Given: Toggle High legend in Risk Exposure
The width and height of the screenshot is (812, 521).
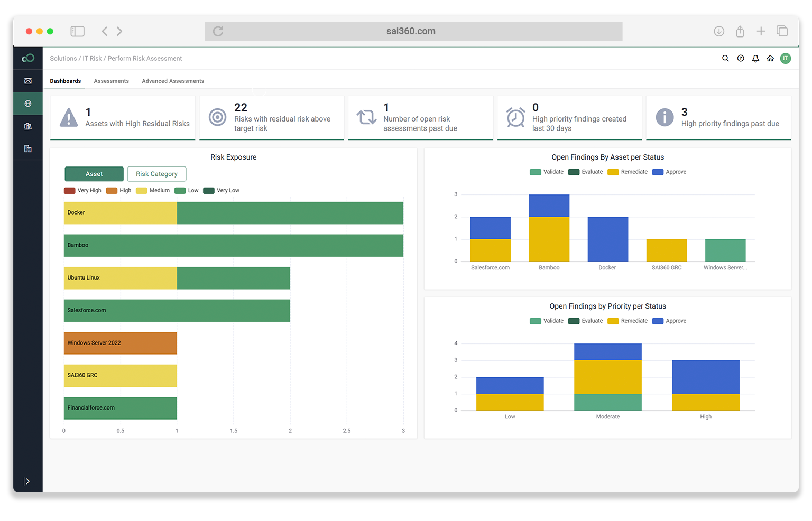Looking at the screenshot, I should (x=118, y=191).
